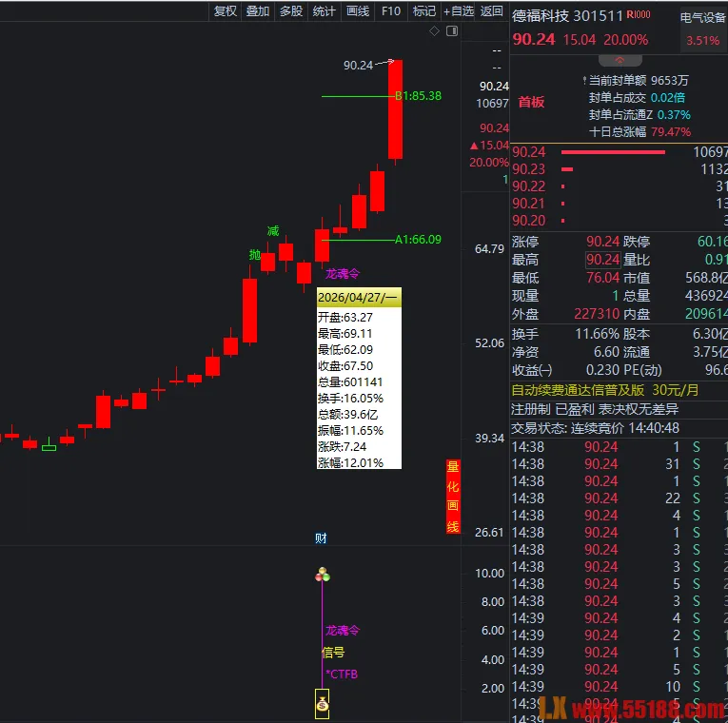
Task: Open the 多股 multi-stock view
Action: 291,10
